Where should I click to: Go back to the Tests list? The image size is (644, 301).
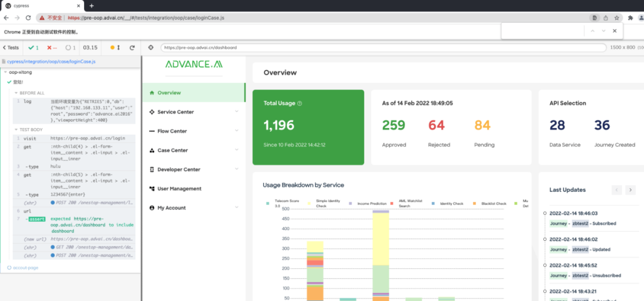[x=10, y=48]
